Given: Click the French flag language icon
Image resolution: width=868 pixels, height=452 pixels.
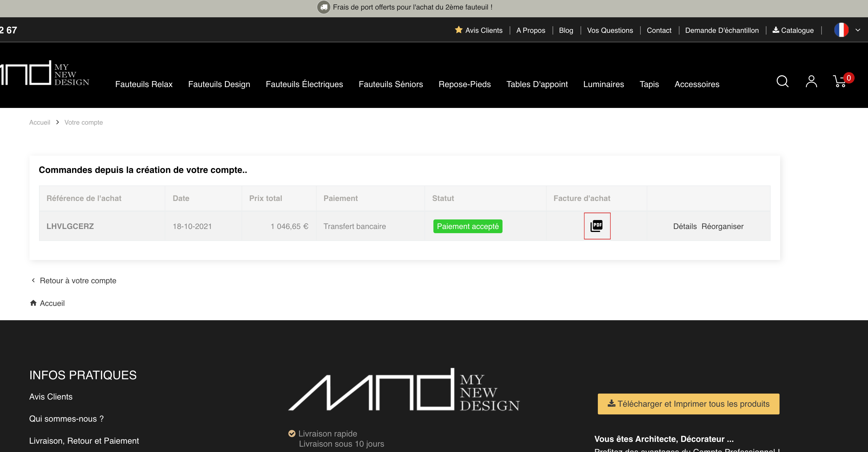Looking at the screenshot, I should 841,30.
